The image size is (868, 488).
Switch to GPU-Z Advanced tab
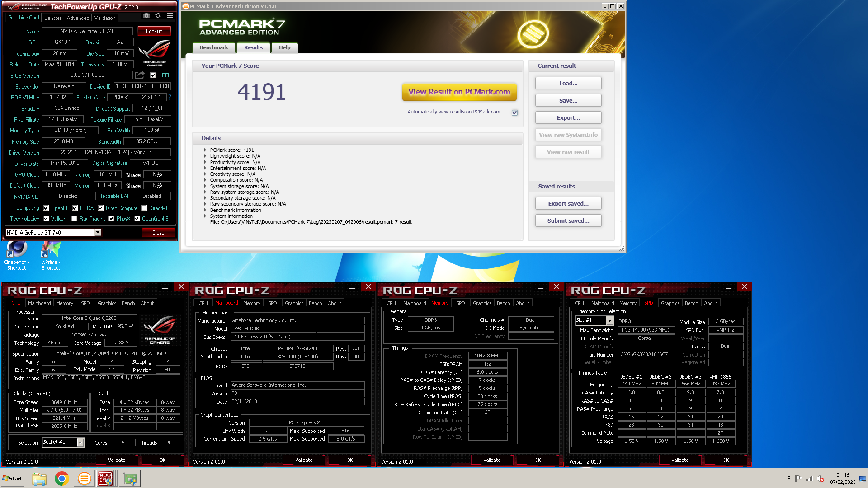[78, 18]
